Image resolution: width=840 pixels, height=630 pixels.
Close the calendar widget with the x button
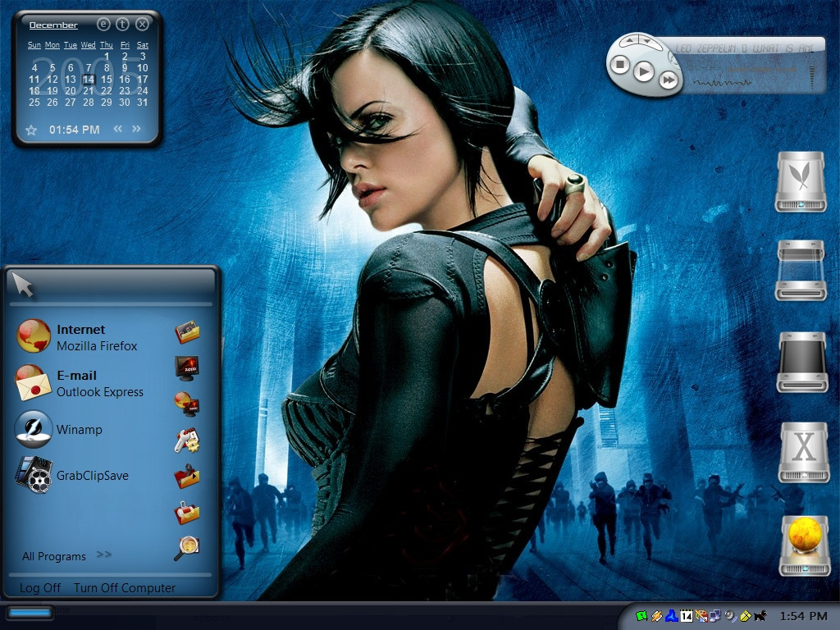coord(142,24)
